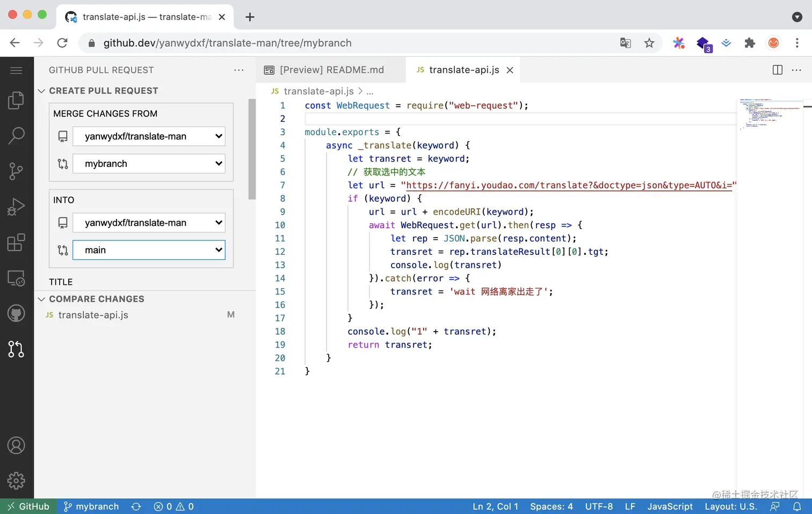Click the browser address bar URL
Screen dimensions: 812x514
coord(227,43)
